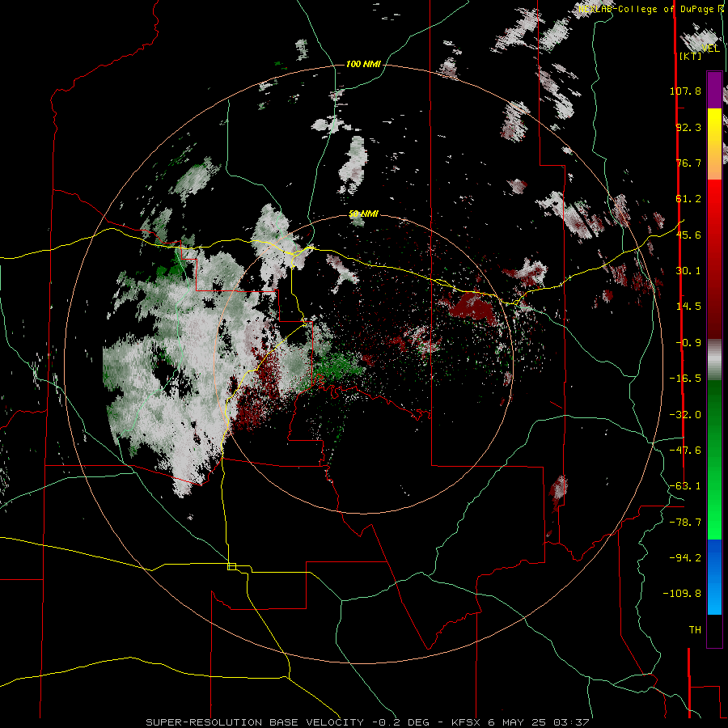Image resolution: width=728 pixels, height=728 pixels.
Task: Select the 107.8 value on velocity scale
Action: [x=685, y=91]
